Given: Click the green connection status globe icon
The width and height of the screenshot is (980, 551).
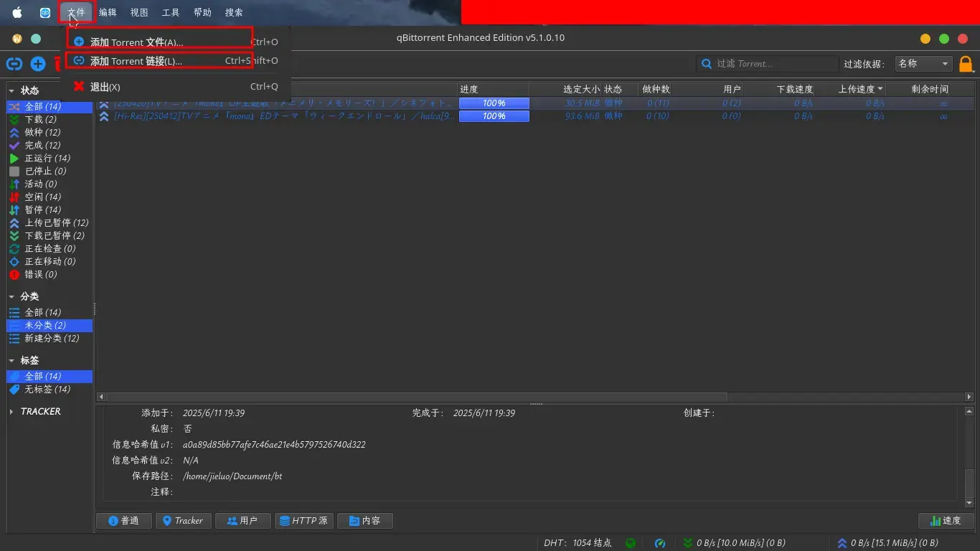Looking at the screenshot, I should click(630, 543).
